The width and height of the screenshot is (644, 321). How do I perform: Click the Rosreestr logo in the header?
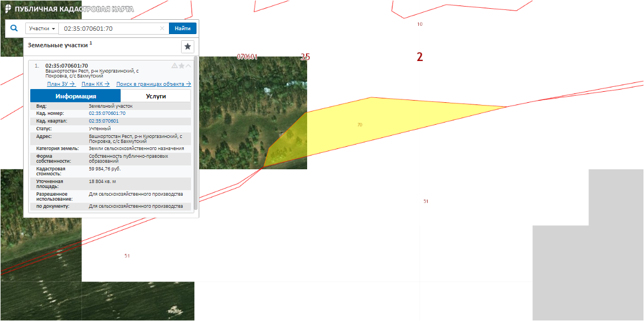(x=8, y=9)
